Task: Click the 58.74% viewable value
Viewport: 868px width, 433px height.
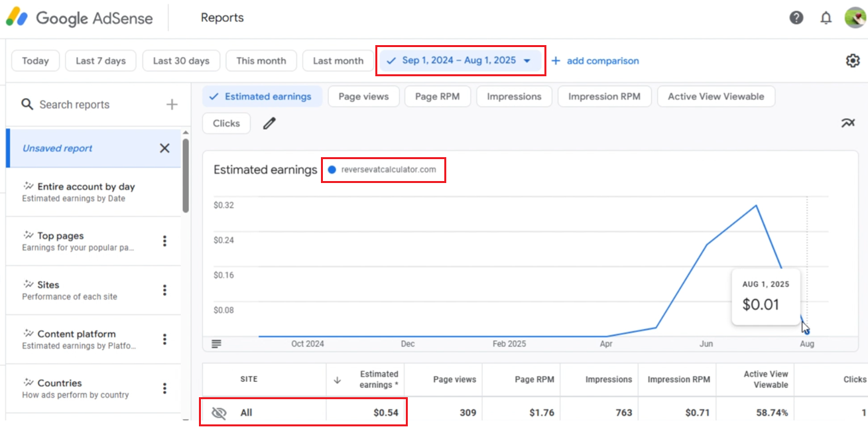Action: point(772,412)
